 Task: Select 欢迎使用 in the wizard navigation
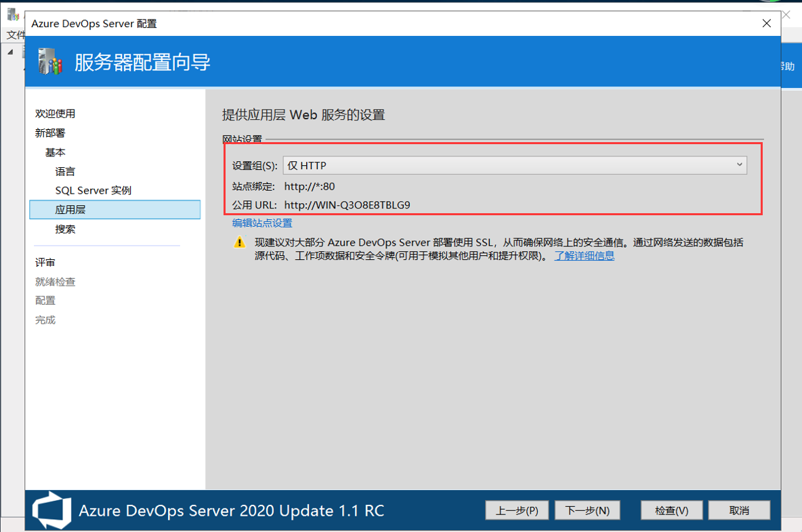click(x=56, y=114)
